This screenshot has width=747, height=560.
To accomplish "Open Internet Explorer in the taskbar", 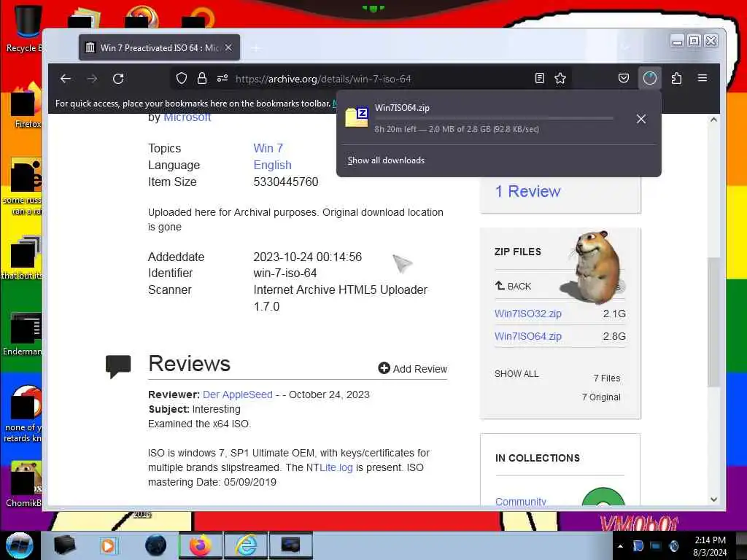I will click(x=246, y=545).
